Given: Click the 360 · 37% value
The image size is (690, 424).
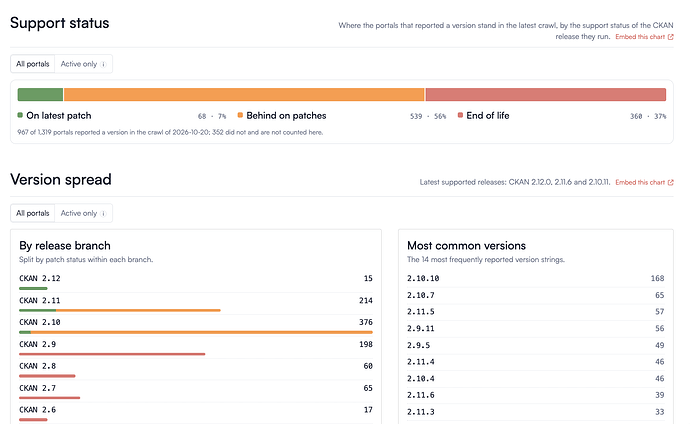Looking at the screenshot, I should click(648, 116).
